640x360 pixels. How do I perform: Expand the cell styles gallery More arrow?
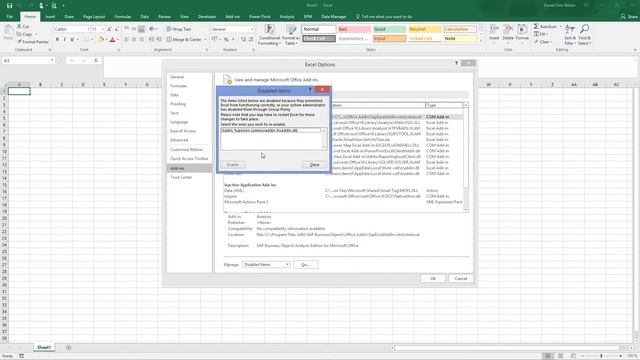(481, 41)
